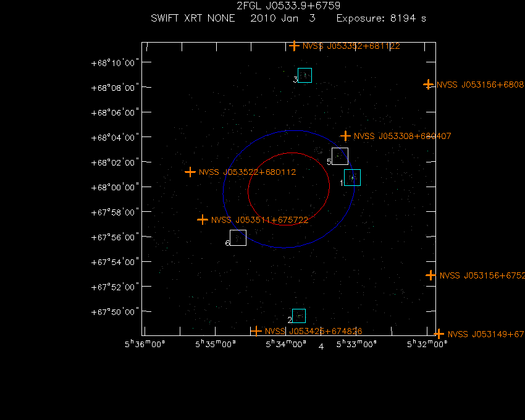Select the orange cross for NVSS J053511+675722
525x420 pixels.
point(203,220)
